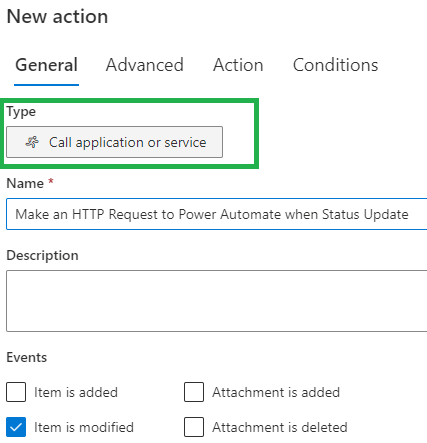Click the running-figure icon in the Type button
This screenshot has height=443, width=427.
[x=32, y=142]
